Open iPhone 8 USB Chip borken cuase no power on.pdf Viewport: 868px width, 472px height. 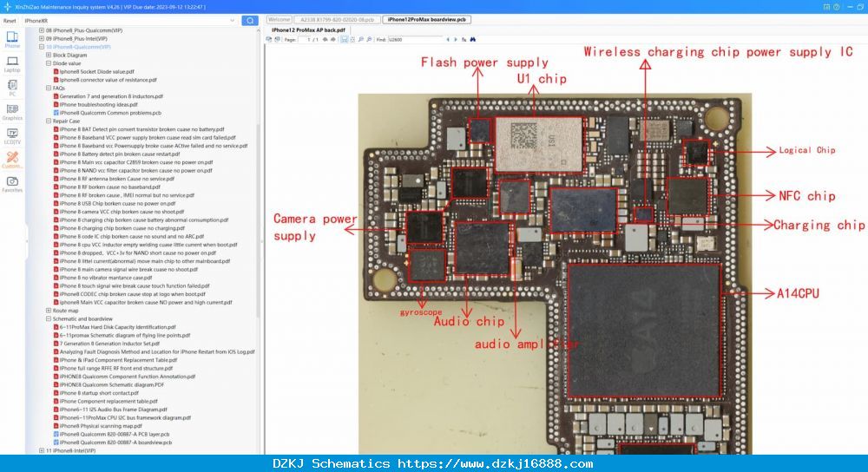pos(117,204)
